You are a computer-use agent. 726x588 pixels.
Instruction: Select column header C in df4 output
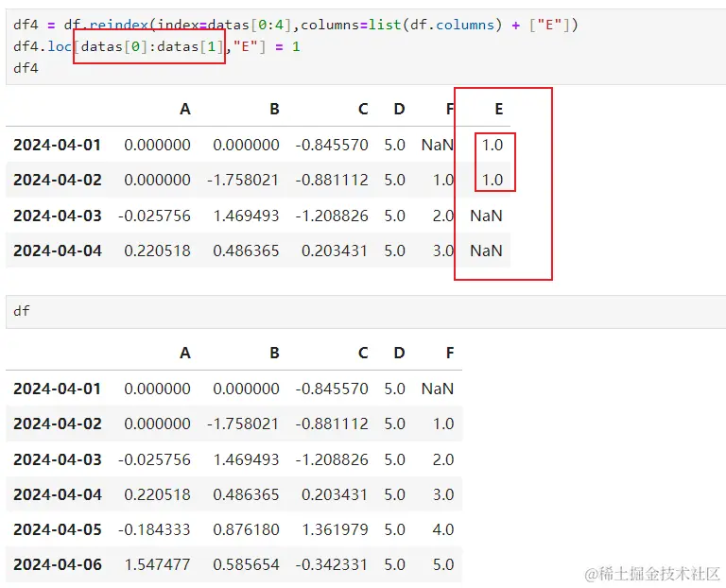[363, 110]
